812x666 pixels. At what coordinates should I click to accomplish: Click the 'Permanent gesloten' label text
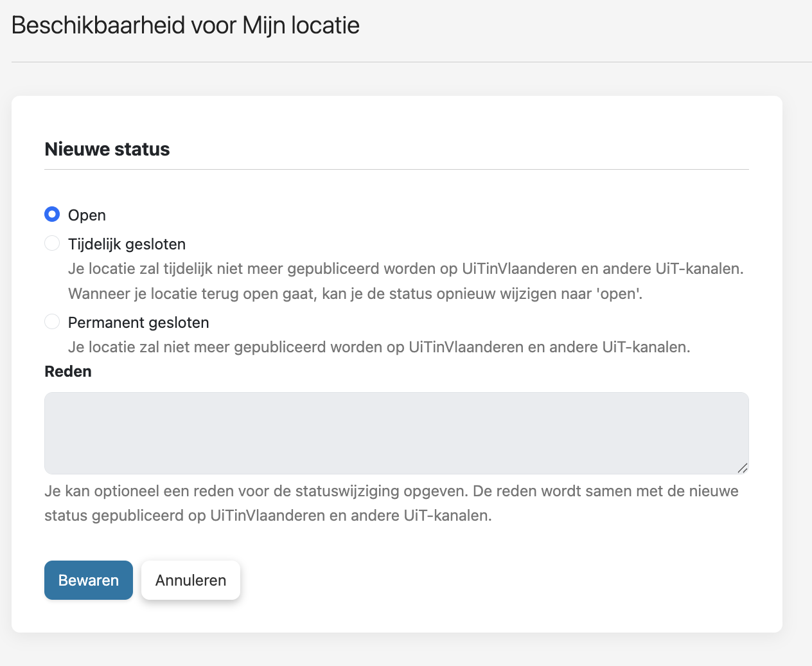[x=138, y=323]
